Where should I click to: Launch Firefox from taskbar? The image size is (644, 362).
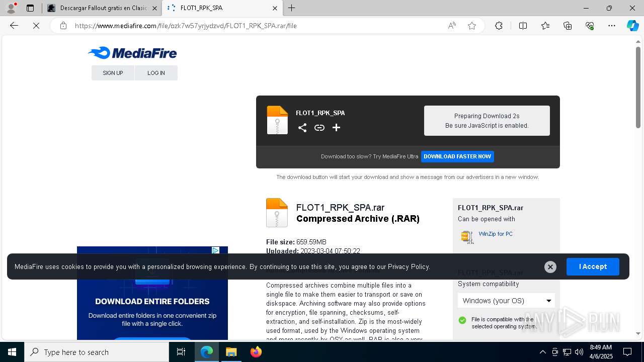256,352
